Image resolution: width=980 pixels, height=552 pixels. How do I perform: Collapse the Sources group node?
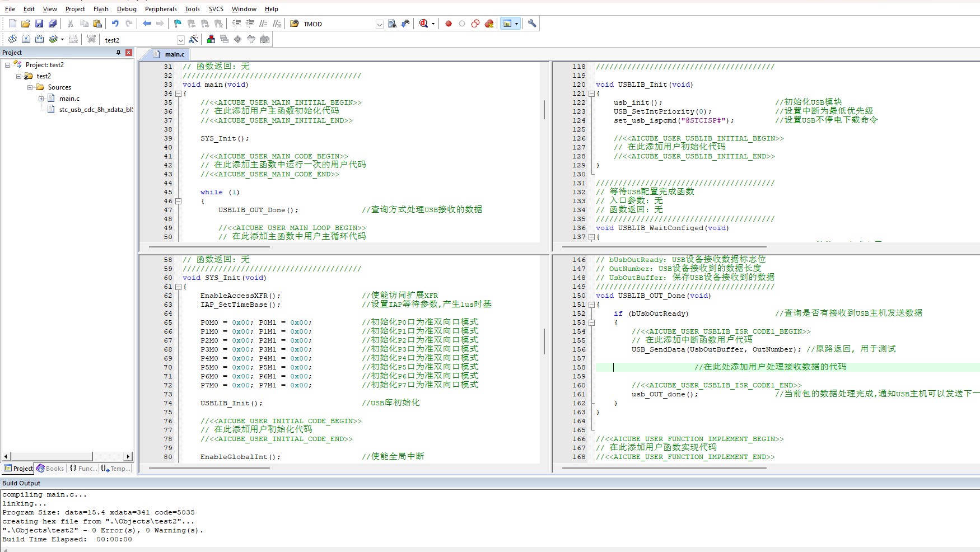pyautogui.click(x=30, y=87)
